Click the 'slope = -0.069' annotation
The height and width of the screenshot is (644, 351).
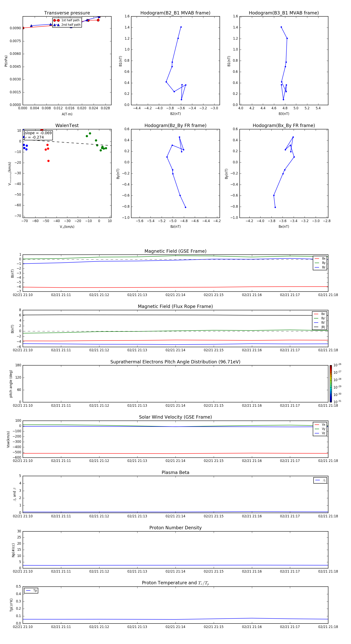38,133
